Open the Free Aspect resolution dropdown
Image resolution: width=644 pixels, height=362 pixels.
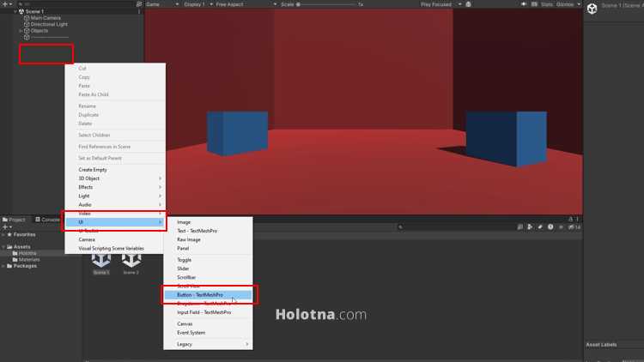[x=246, y=4]
